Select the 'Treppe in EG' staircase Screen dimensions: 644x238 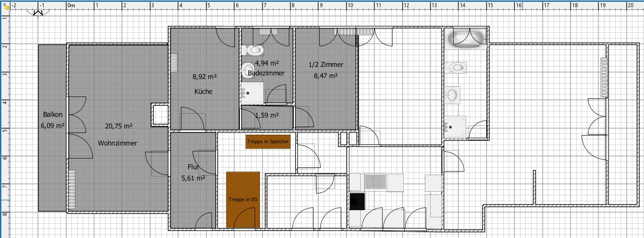(x=243, y=199)
